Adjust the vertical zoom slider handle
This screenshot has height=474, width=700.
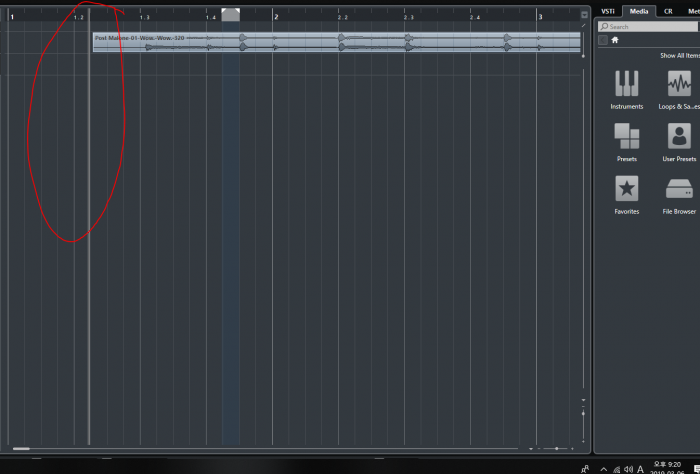point(583,414)
